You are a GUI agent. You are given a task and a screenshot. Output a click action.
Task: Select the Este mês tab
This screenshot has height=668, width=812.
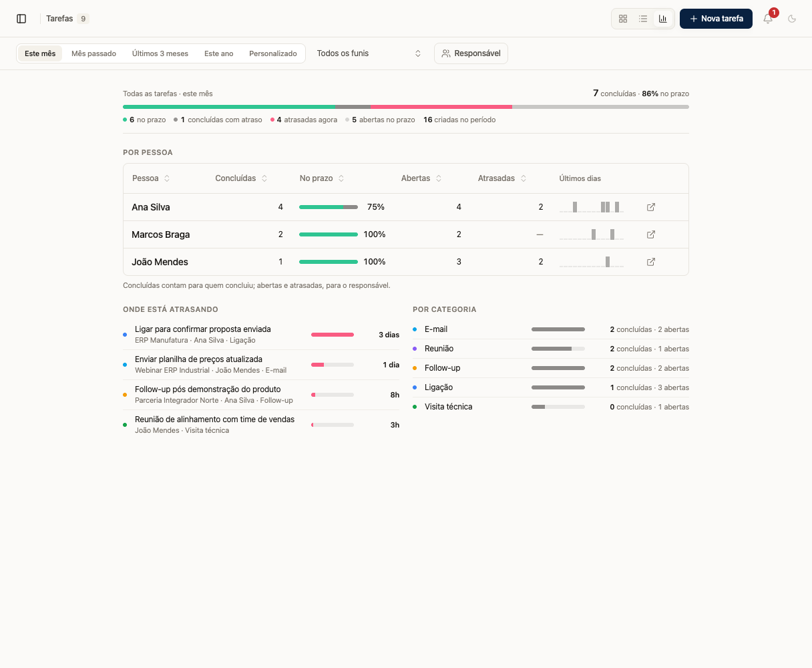coord(40,53)
